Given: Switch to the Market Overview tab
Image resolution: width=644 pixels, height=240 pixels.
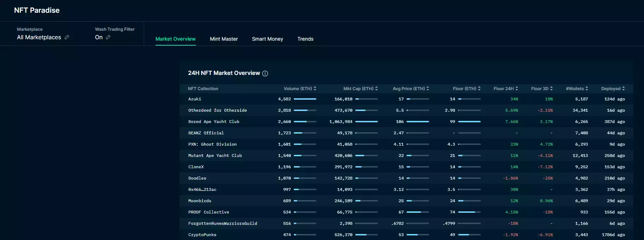Looking at the screenshot, I should (x=176, y=39).
